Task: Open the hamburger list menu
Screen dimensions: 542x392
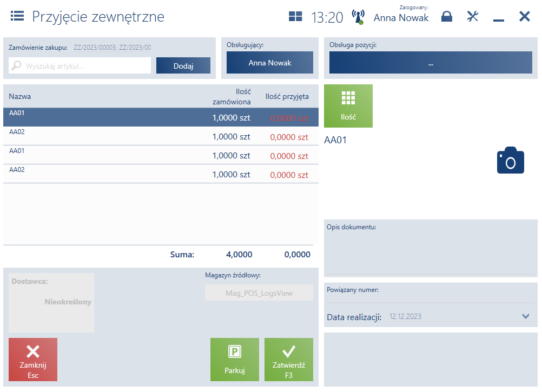Action: click(17, 16)
